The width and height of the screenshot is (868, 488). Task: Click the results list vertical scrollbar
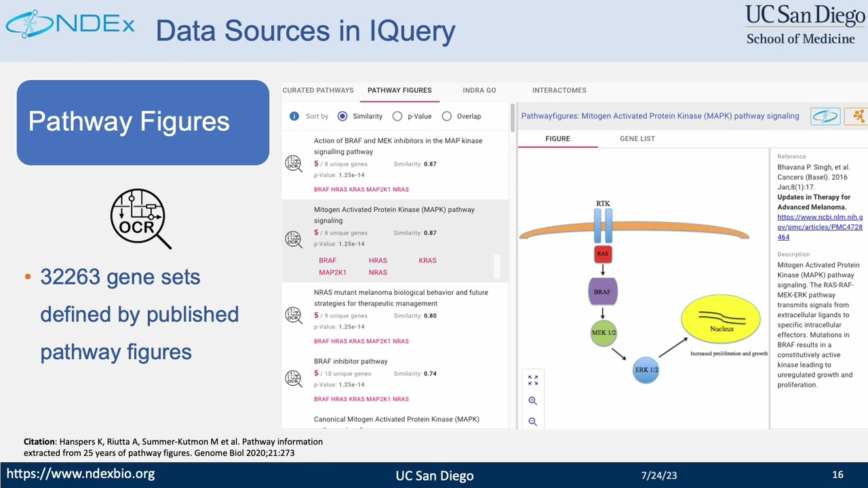point(511,118)
